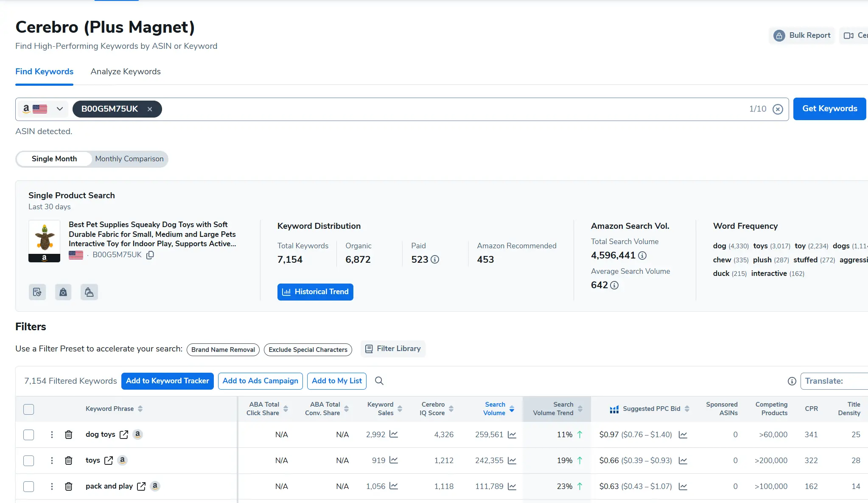This screenshot has width=868, height=503.
Task: Toggle the select-all checkbox in the keywords table header
Action: pyautogui.click(x=28, y=409)
